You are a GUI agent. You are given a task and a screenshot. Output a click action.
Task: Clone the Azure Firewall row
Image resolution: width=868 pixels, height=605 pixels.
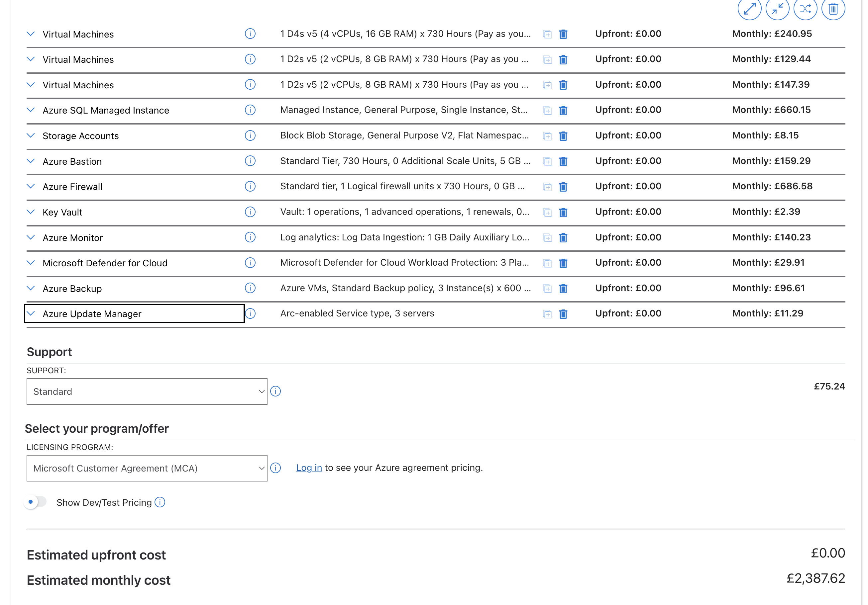(x=547, y=187)
